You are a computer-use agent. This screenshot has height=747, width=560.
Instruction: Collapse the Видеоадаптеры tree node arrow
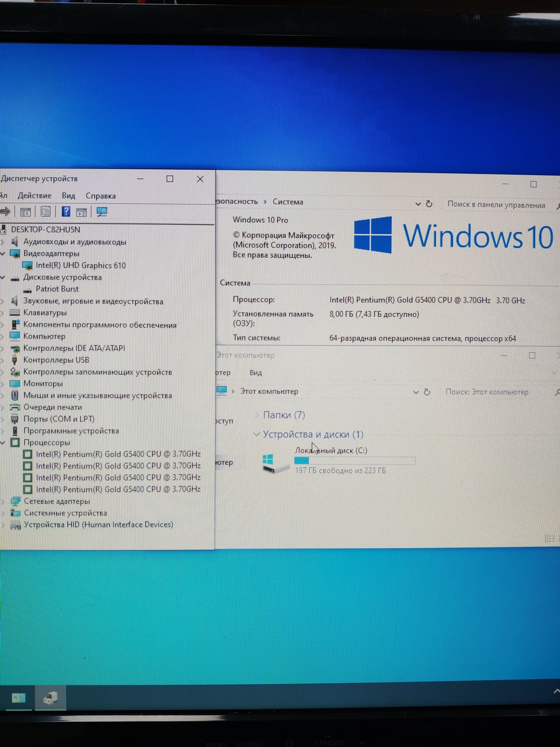[3, 254]
